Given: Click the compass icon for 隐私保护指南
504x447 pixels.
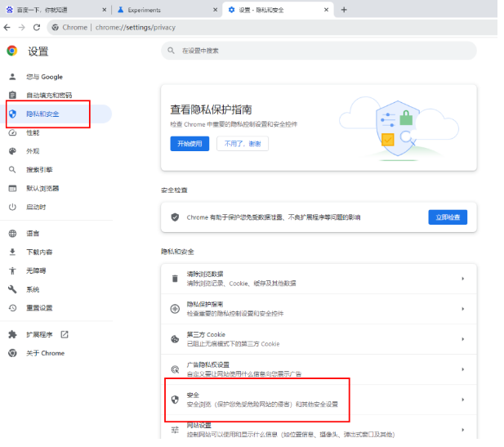Looking at the screenshot, I should pos(175,309).
